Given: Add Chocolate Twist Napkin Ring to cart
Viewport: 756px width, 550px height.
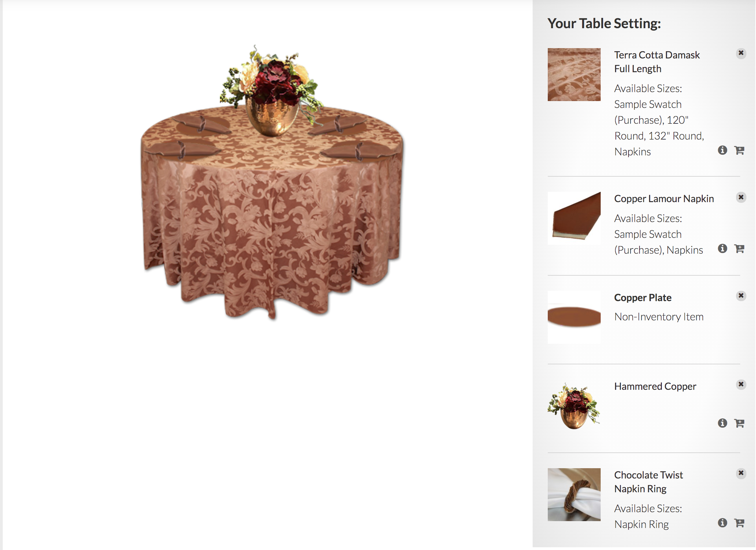Looking at the screenshot, I should pos(739,523).
